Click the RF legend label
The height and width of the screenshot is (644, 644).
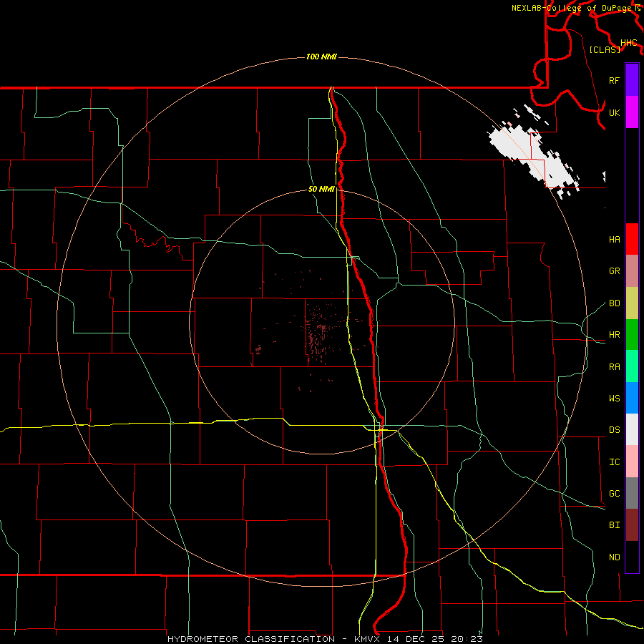tap(614, 80)
